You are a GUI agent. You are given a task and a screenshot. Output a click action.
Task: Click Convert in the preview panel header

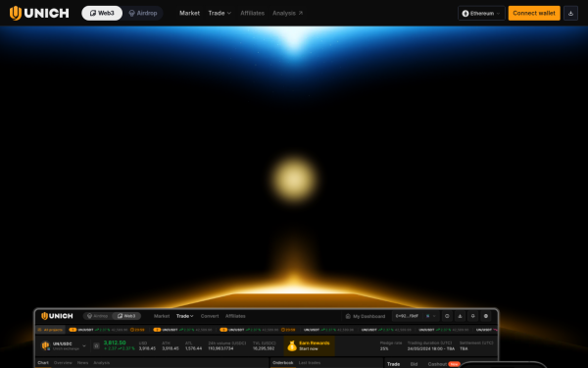pyautogui.click(x=210, y=316)
